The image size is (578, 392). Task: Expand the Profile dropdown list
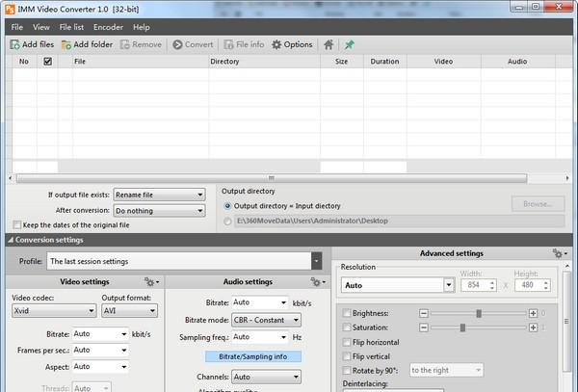pyautogui.click(x=316, y=261)
